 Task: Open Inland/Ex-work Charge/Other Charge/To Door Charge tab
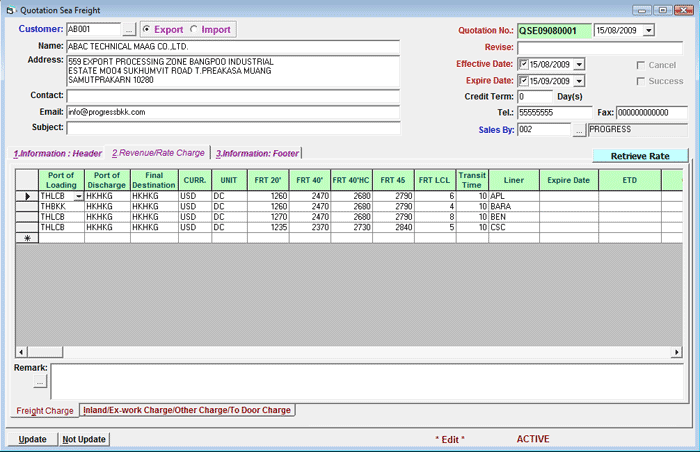tap(187, 410)
